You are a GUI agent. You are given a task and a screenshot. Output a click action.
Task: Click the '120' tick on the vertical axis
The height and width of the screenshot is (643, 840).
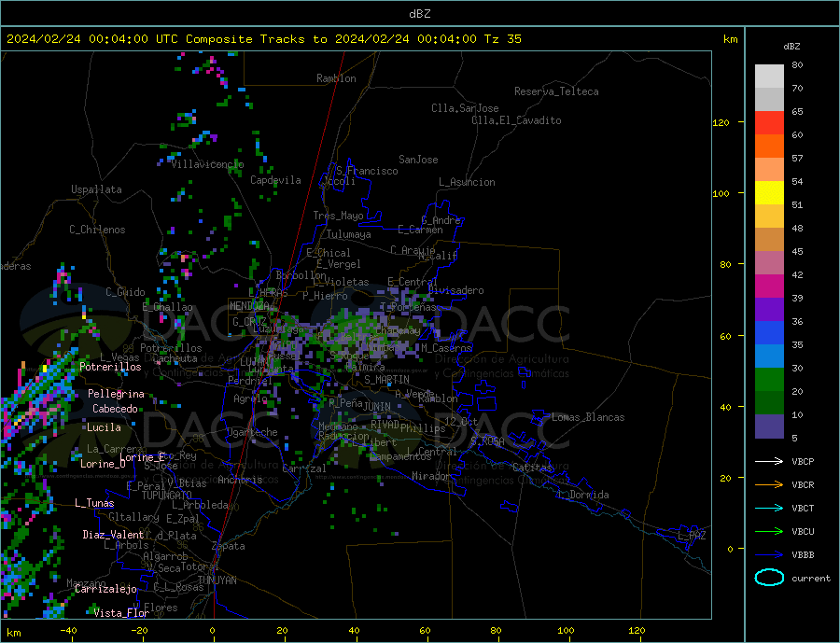[721, 122]
